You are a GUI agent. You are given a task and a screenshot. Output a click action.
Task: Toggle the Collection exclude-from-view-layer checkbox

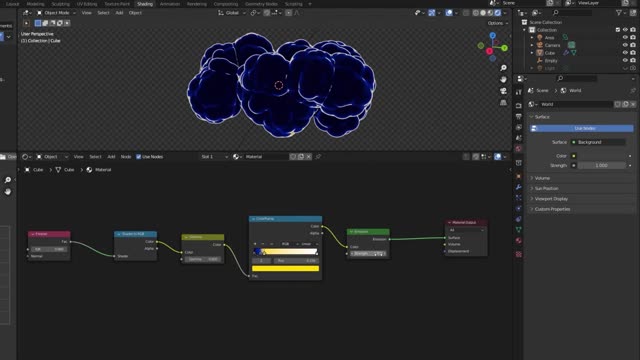(618, 30)
